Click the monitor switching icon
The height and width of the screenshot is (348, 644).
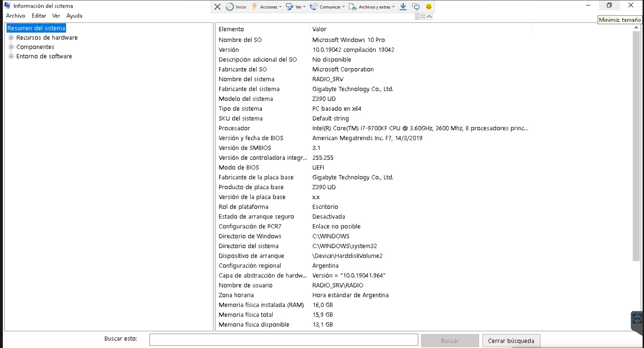[417, 6]
